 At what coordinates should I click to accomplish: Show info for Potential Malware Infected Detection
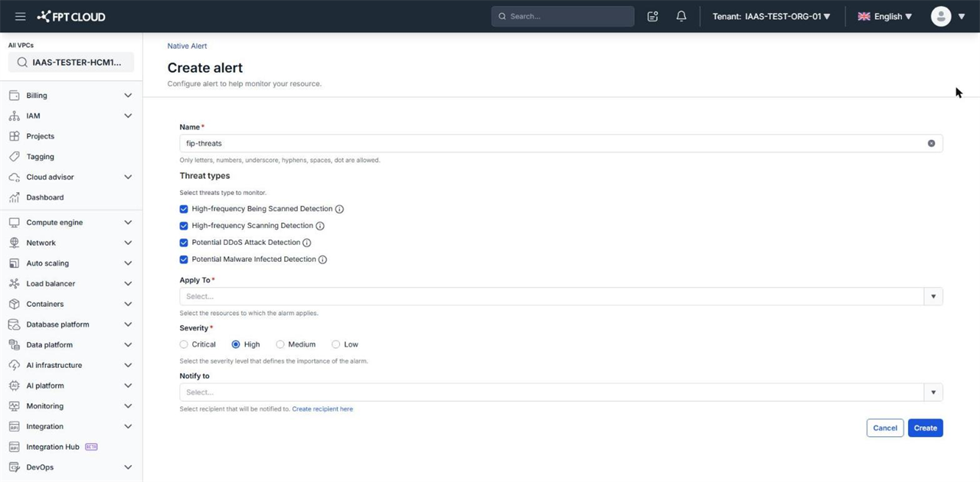pos(322,259)
